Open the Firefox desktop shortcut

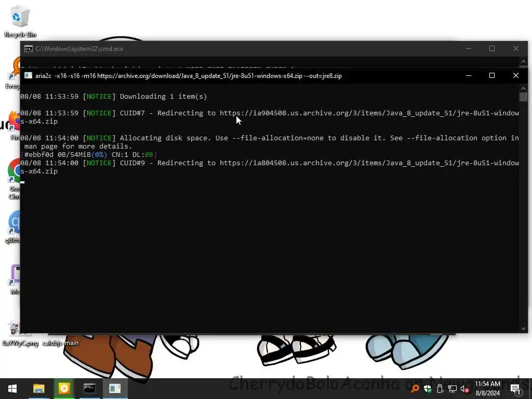pos(15,125)
